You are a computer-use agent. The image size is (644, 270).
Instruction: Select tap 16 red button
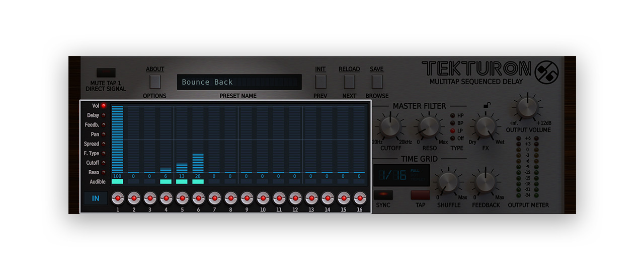360,198
